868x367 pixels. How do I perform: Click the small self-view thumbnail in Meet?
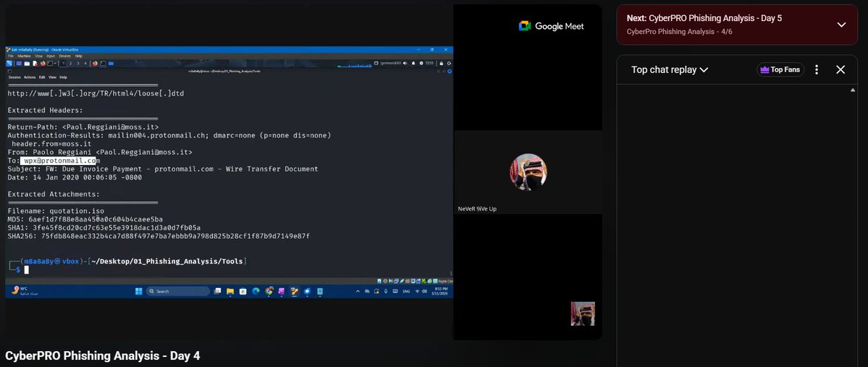tap(583, 314)
